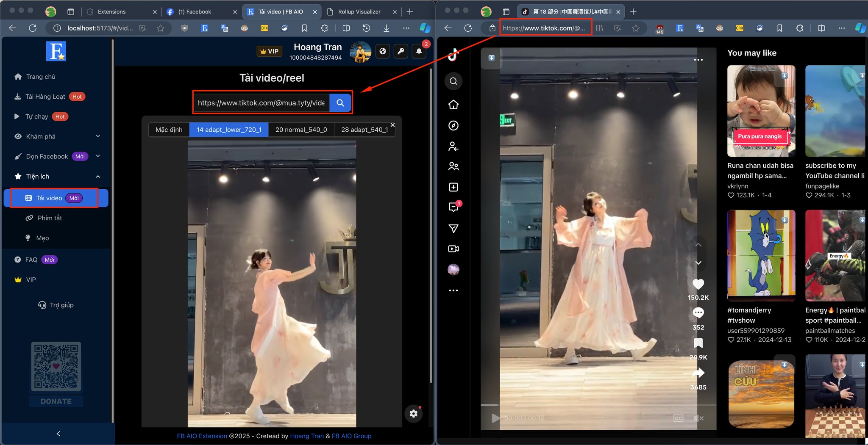This screenshot has width=868, height=445.
Task: Switch to the Rollup Visualizer browser tab
Action: [x=359, y=12]
